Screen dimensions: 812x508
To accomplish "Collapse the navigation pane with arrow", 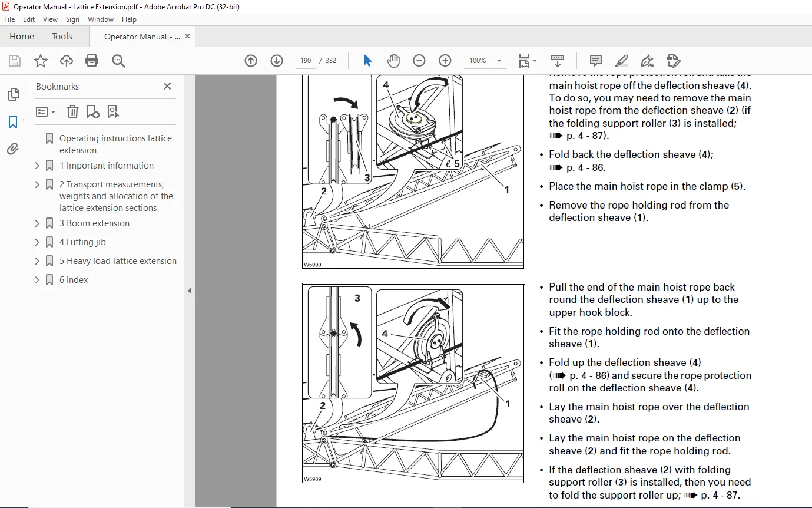I will 190,291.
